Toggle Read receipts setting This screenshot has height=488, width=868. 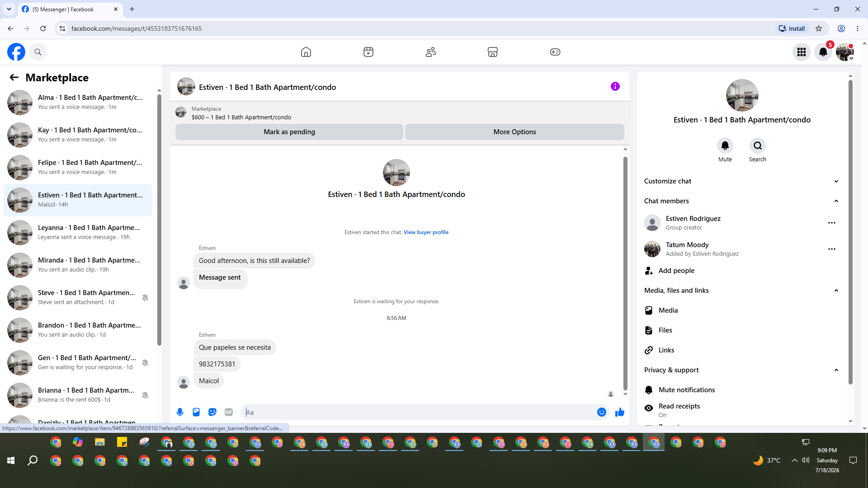click(x=741, y=410)
